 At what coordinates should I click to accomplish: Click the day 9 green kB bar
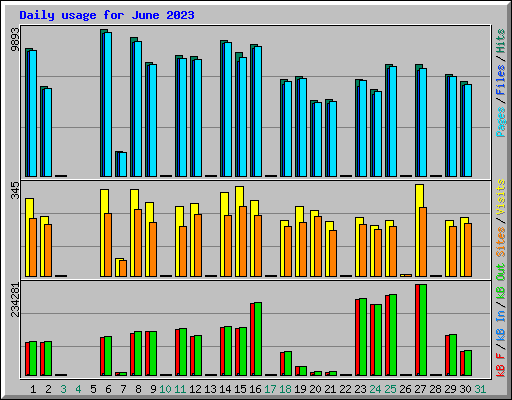[153, 353]
